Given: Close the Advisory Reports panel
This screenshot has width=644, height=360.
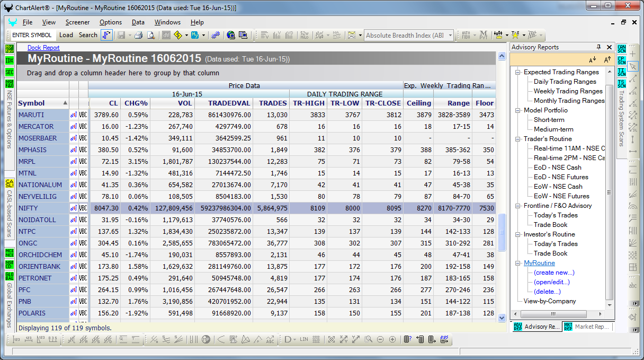Looking at the screenshot, I should pos(610,47).
